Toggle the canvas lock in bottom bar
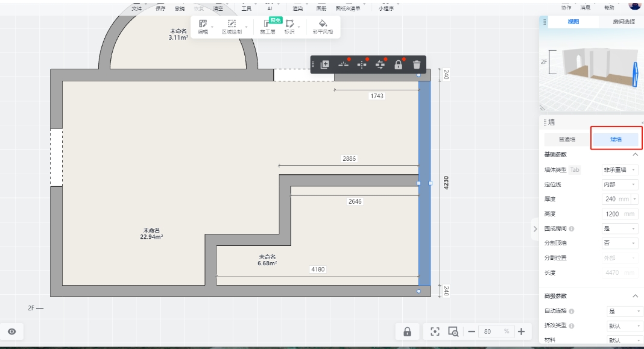 [408, 332]
